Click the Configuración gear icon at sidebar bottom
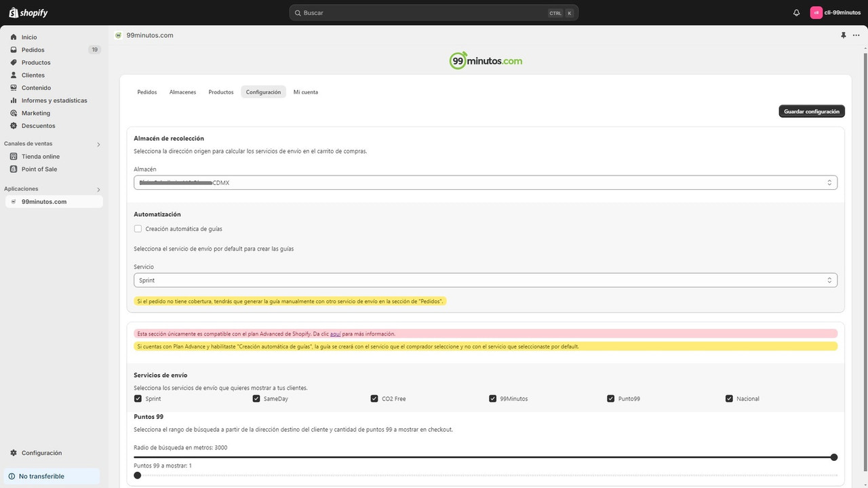The width and height of the screenshot is (868, 488). point(14,453)
